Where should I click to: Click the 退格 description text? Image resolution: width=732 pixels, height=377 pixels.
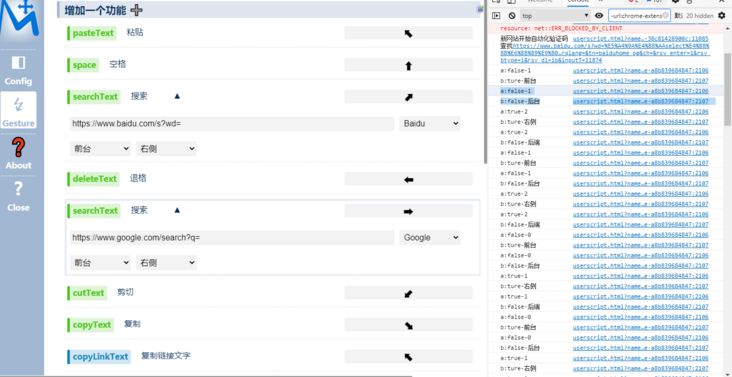pos(138,178)
